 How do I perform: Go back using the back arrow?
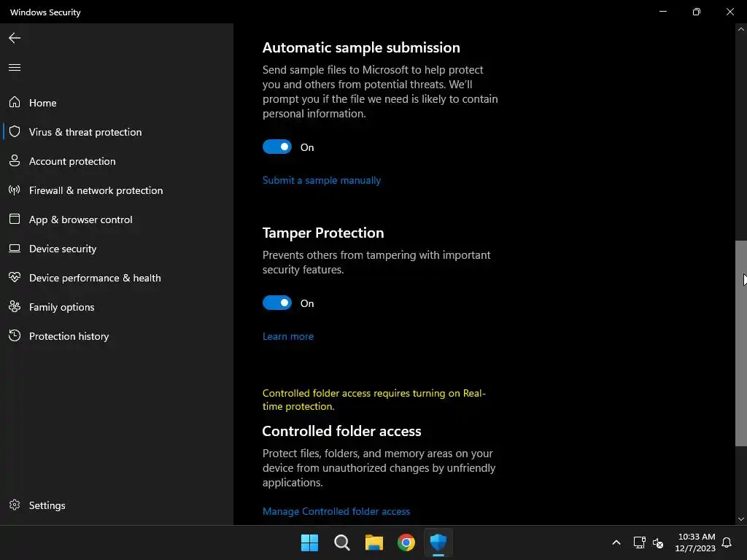(x=15, y=38)
